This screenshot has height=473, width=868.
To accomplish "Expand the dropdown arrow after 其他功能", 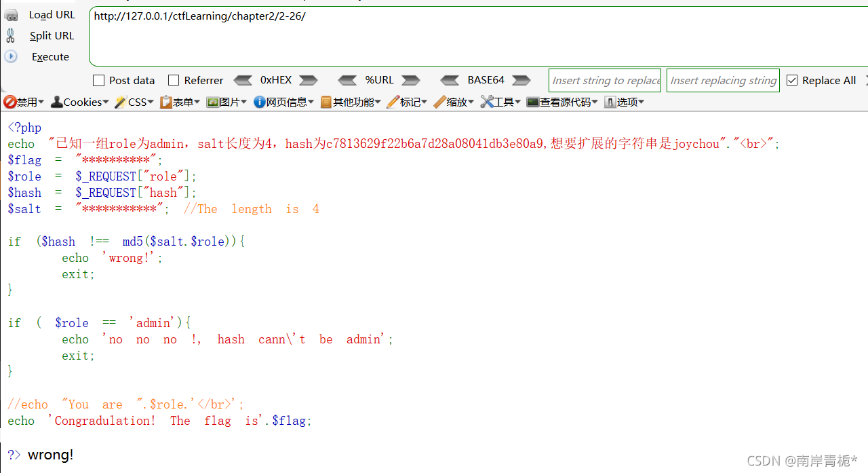I will [378, 102].
